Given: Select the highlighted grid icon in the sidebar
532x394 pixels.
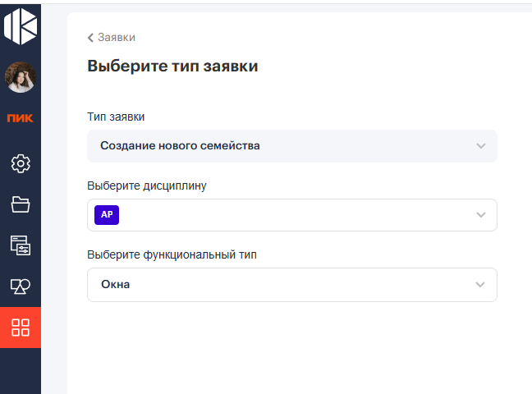Looking at the screenshot, I should pos(21,328).
